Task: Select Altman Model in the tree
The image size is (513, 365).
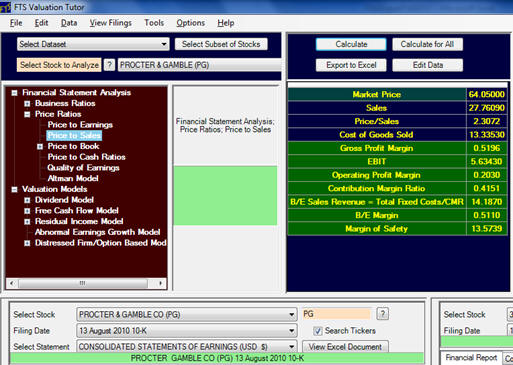Action: 73,178
